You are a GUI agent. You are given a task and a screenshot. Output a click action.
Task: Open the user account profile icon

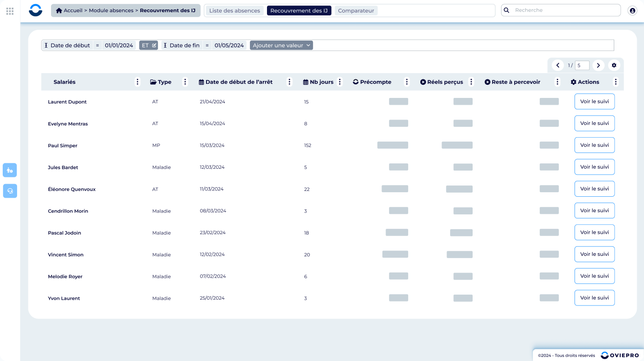(x=632, y=10)
